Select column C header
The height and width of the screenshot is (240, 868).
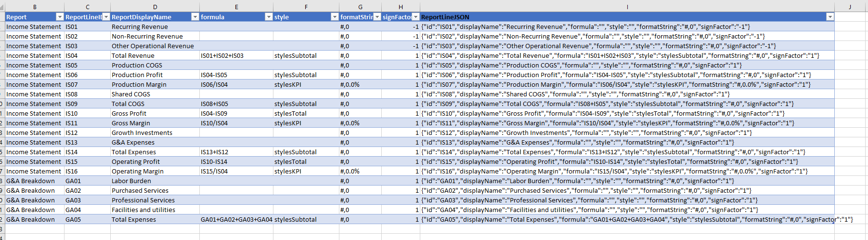tap(88, 7)
